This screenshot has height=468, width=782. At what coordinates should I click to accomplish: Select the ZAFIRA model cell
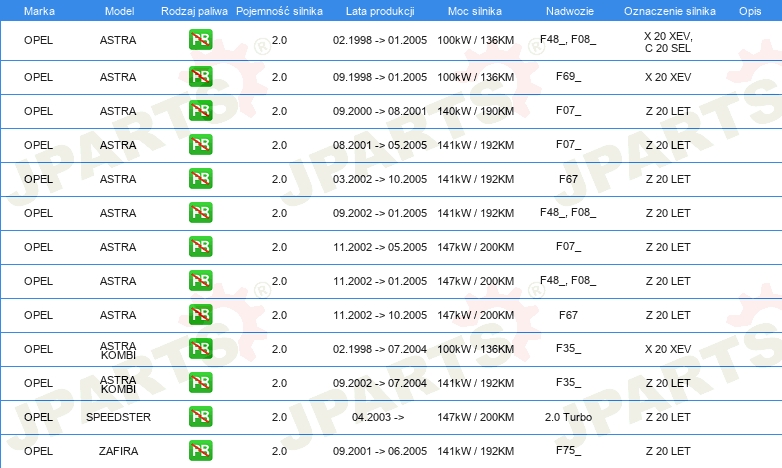pos(118,451)
